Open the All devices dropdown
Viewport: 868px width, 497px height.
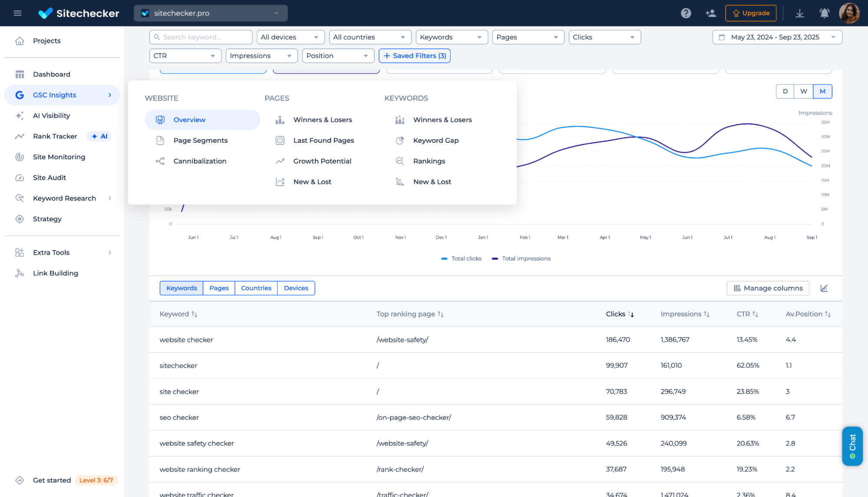click(290, 37)
